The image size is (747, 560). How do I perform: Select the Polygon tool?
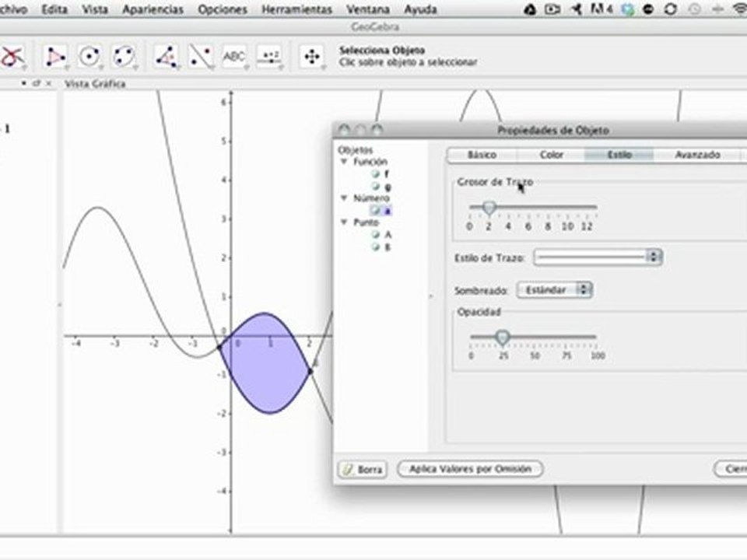pyautogui.click(x=54, y=57)
